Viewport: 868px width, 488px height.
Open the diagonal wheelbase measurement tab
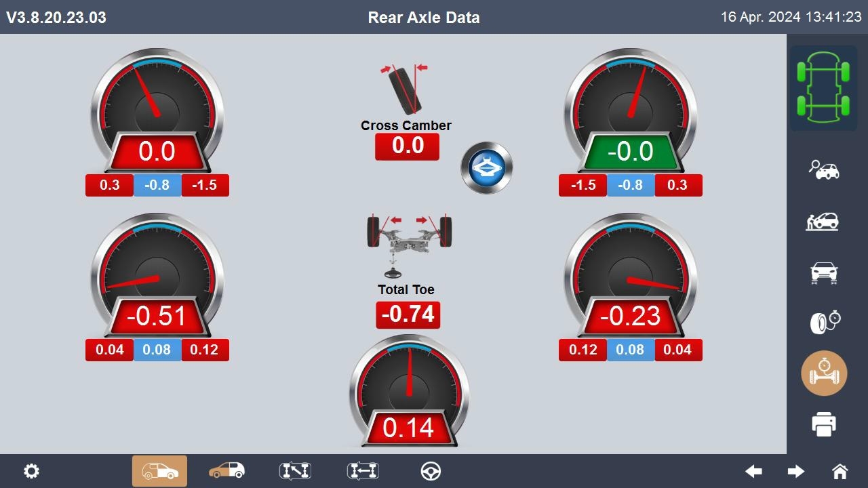295,471
